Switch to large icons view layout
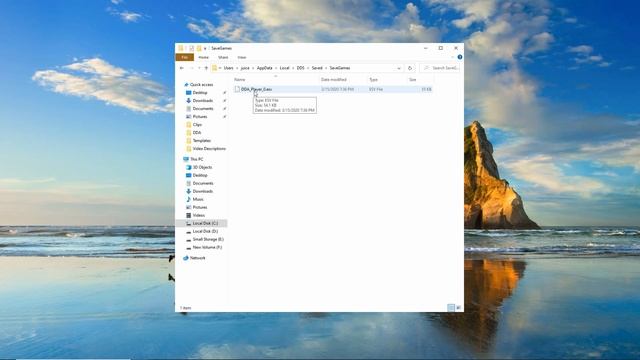The width and height of the screenshot is (640, 360). pos(458,308)
